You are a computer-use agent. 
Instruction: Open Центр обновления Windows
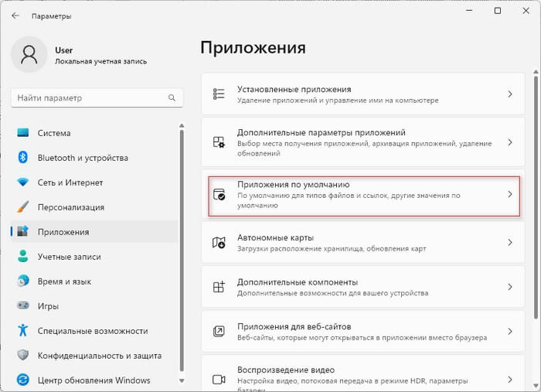click(x=94, y=380)
